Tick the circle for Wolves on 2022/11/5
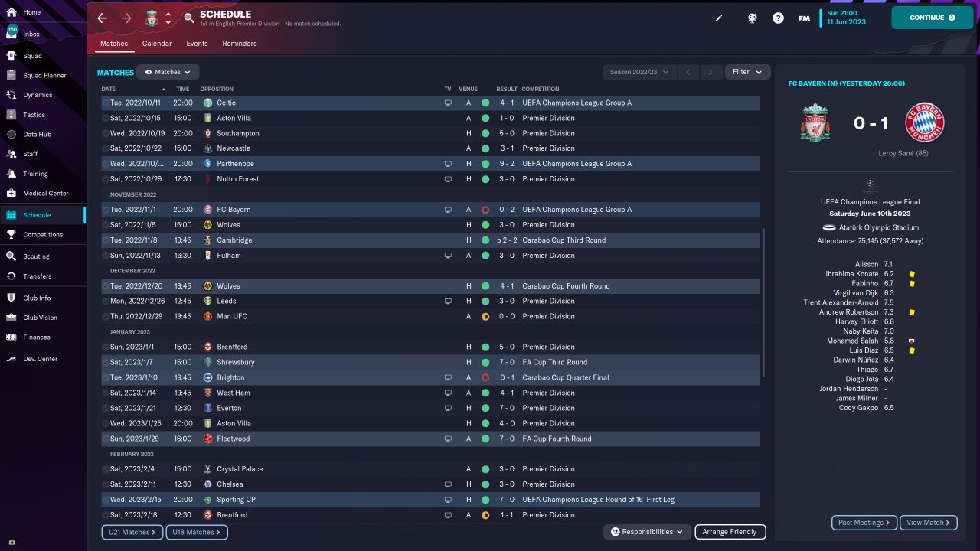 [106, 225]
